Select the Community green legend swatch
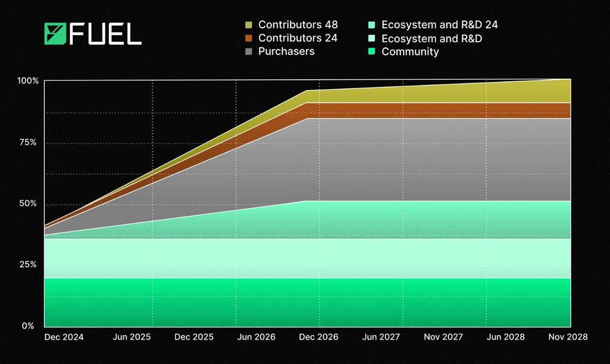This screenshot has width=610, height=364. coord(373,51)
